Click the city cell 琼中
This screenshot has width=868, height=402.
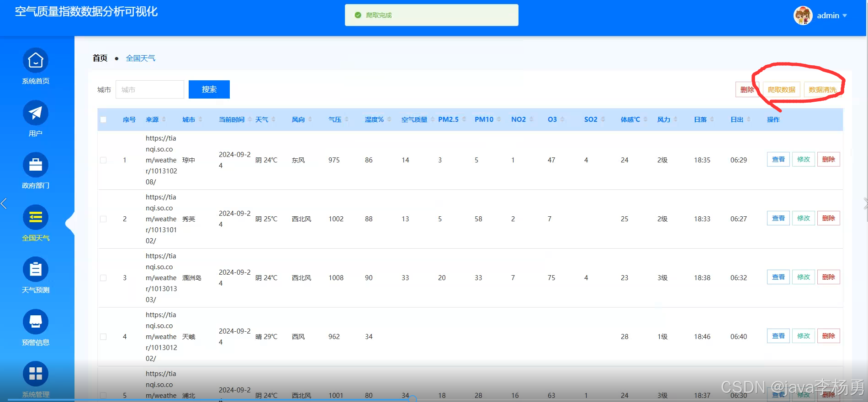[189, 160]
